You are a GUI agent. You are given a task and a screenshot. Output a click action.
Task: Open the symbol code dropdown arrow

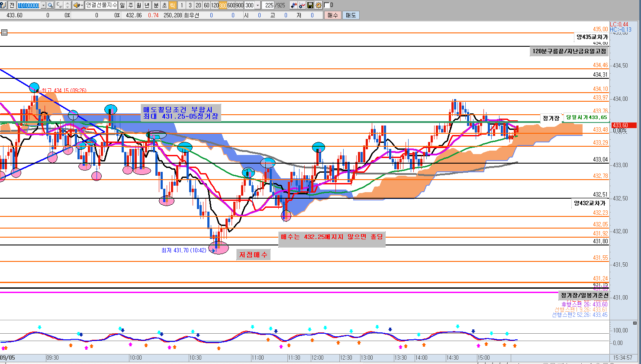(43, 5)
